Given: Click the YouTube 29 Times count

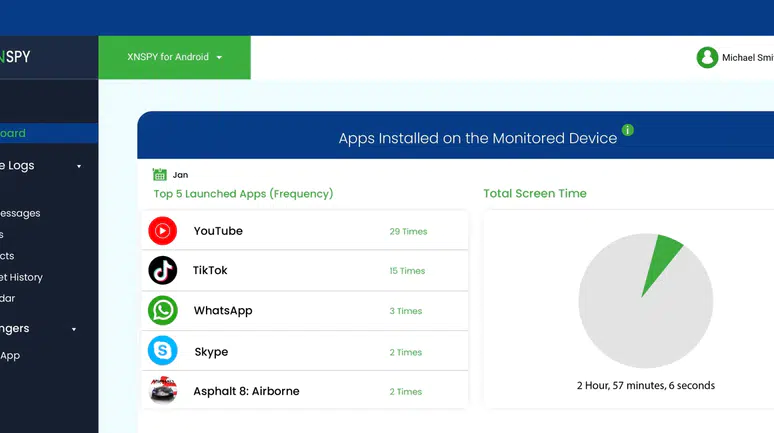Looking at the screenshot, I should pyautogui.click(x=408, y=231).
